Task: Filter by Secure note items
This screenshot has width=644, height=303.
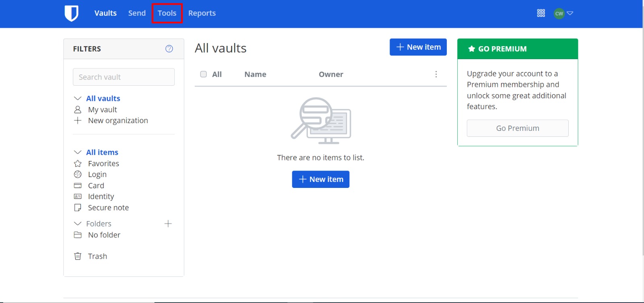Action: click(108, 208)
